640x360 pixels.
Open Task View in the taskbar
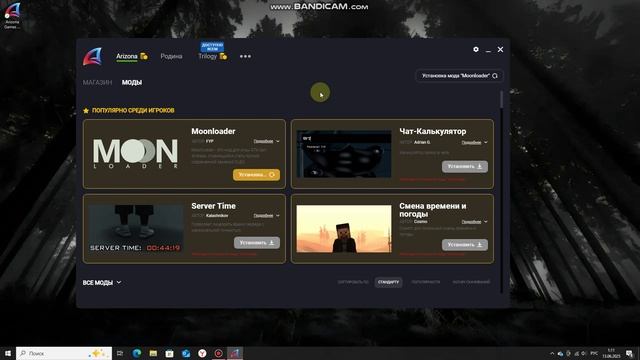pos(120,353)
